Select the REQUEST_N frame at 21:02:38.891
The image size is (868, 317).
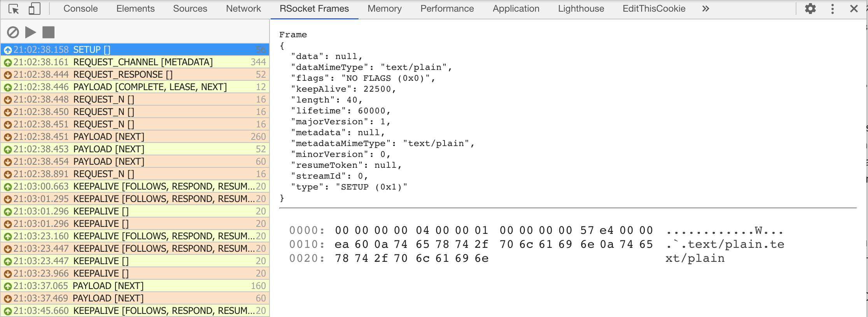[x=136, y=174]
